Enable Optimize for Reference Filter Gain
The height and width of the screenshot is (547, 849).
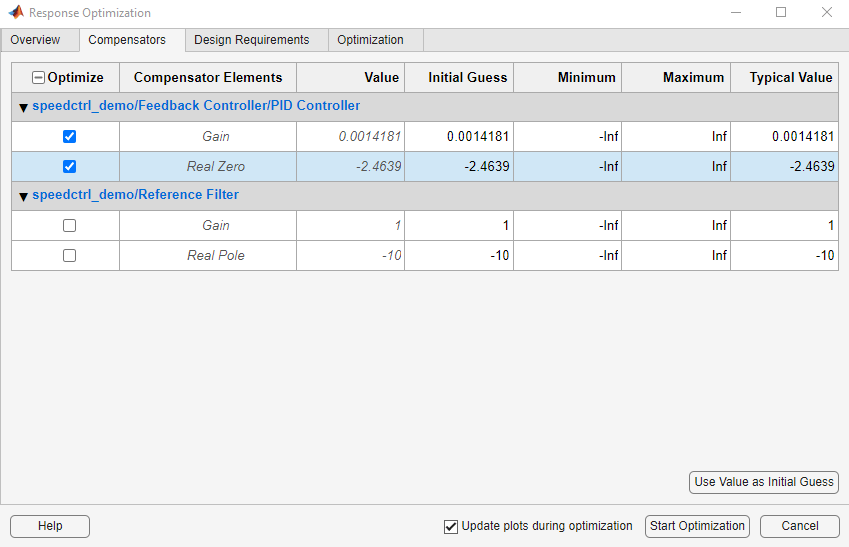(x=69, y=225)
